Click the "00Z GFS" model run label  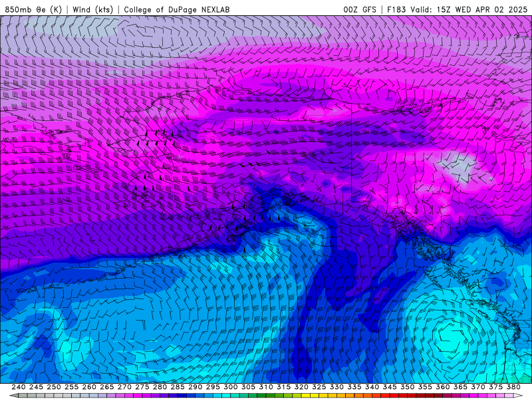pos(360,9)
